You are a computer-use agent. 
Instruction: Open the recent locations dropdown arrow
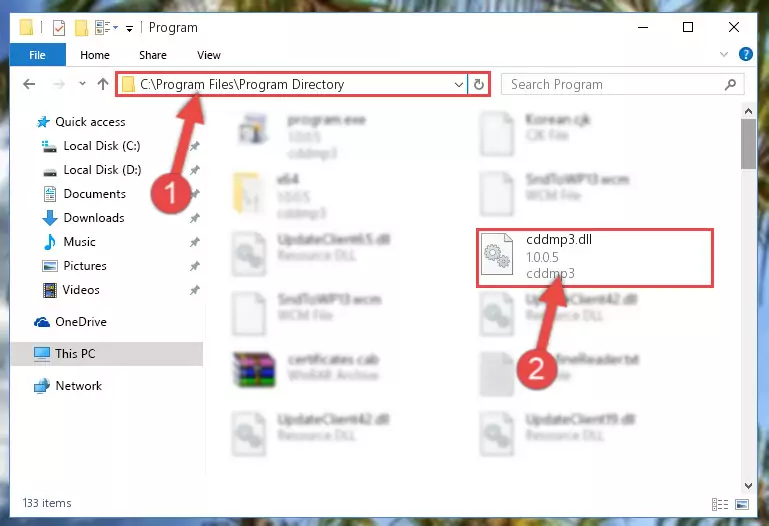pyautogui.click(x=82, y=84)
